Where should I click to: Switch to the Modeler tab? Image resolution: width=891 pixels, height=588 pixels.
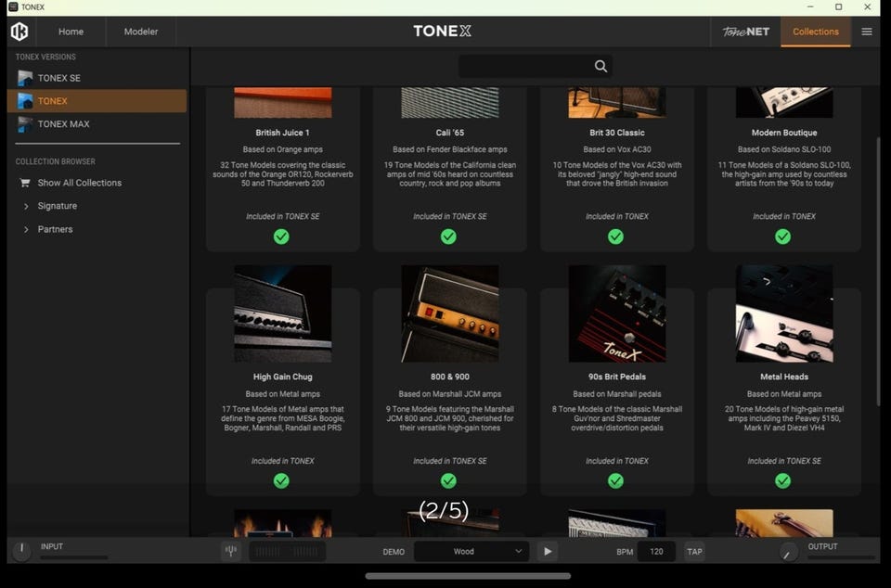point(141,32)
